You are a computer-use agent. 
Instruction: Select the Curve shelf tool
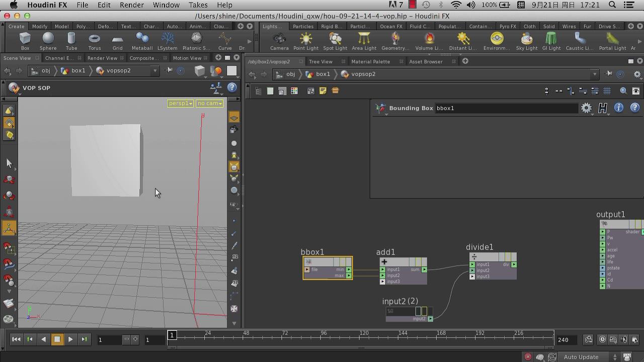225,41
